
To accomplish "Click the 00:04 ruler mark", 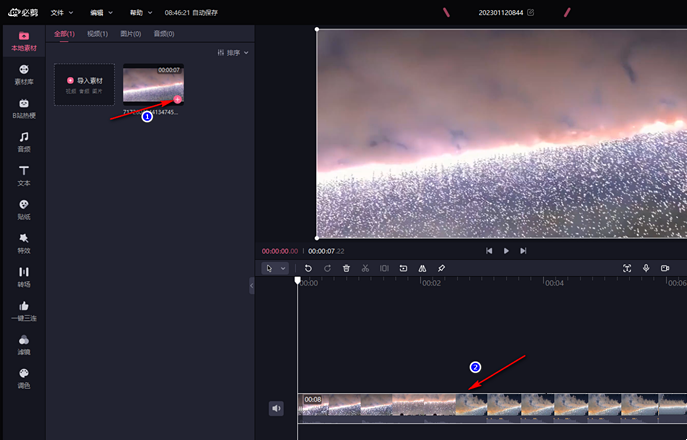I will coord(554,283).
